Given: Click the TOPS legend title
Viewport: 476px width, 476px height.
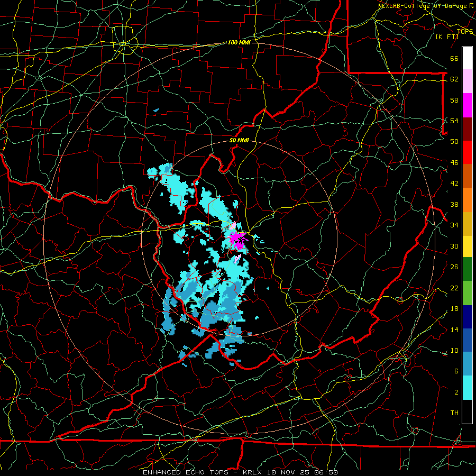Looking at the screenshot, I should [465, 32].
